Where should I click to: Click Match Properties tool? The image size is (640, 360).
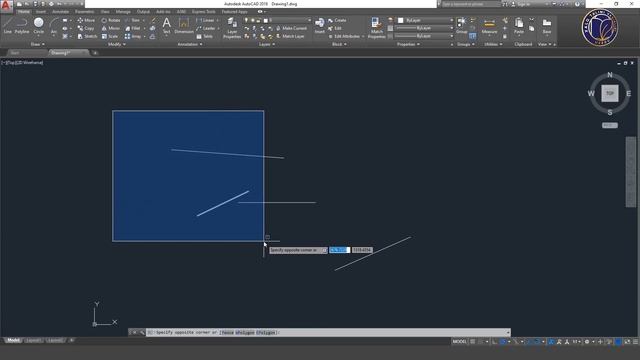376,28
